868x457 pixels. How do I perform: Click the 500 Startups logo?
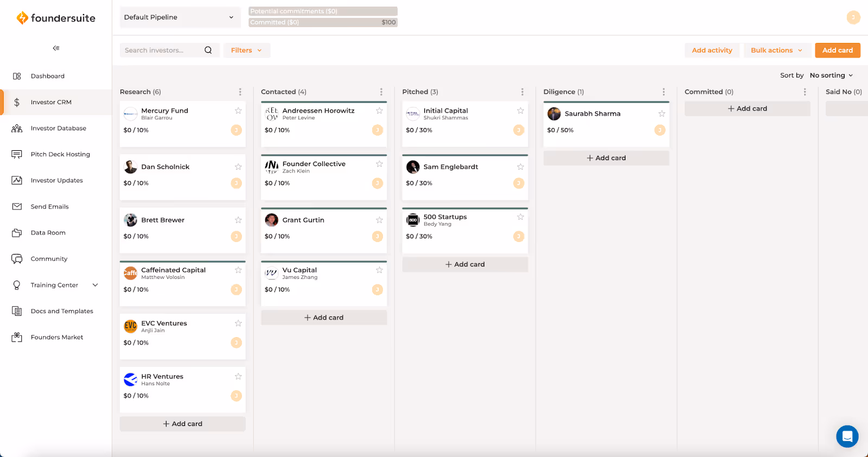point(413,220)
